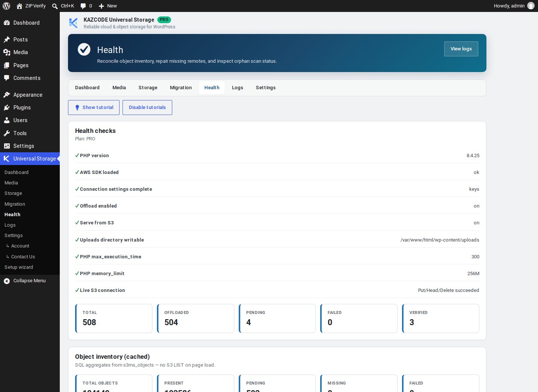Viewport: 538px width, 392px height.
Task: Click PHP max_execution_time row label
Action: tap(111, 257)
